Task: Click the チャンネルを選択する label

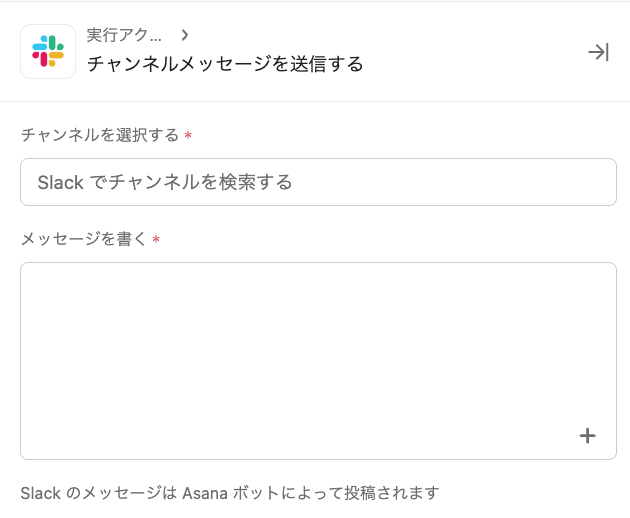Action: coord(100,135)
